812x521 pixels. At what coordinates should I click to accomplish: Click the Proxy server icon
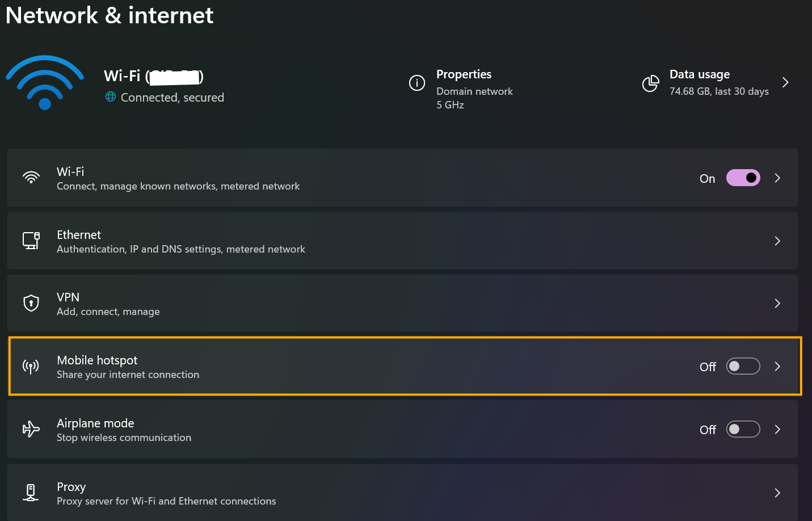point(31,493)
